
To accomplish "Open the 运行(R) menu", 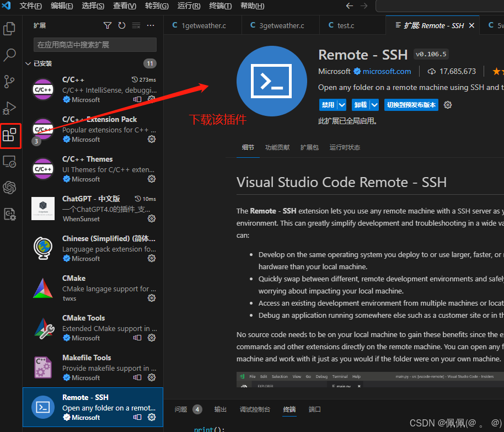I will tap(189, 6).
